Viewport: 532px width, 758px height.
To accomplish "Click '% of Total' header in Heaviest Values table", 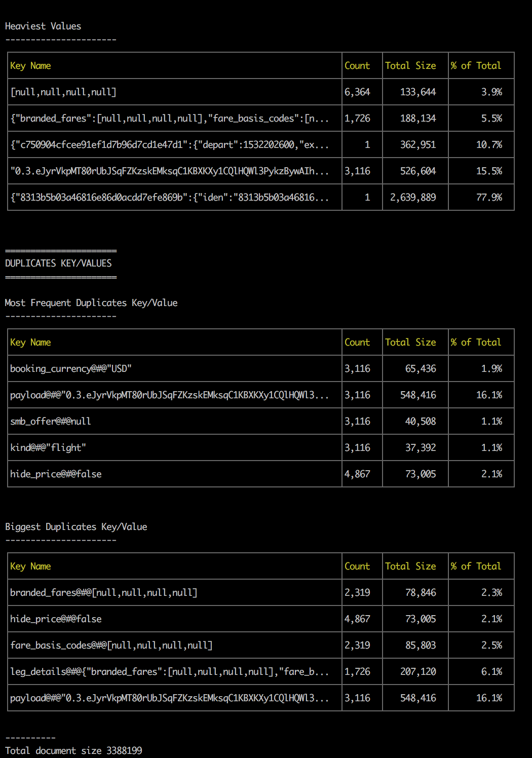I will tap(476, 66).
